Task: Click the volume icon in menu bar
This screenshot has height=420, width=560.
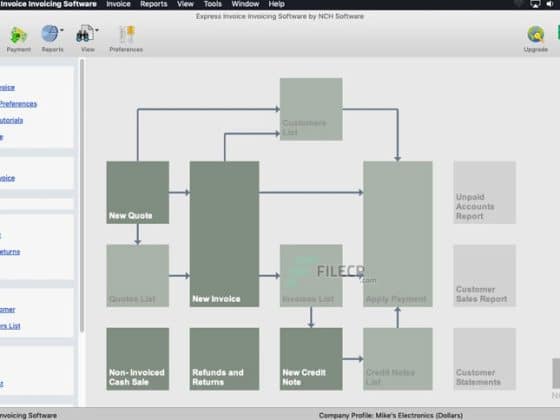Action: click(550, 4)
